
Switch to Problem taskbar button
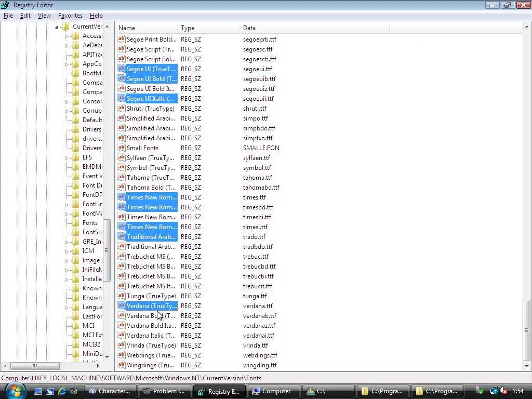(x=165, y=391)
